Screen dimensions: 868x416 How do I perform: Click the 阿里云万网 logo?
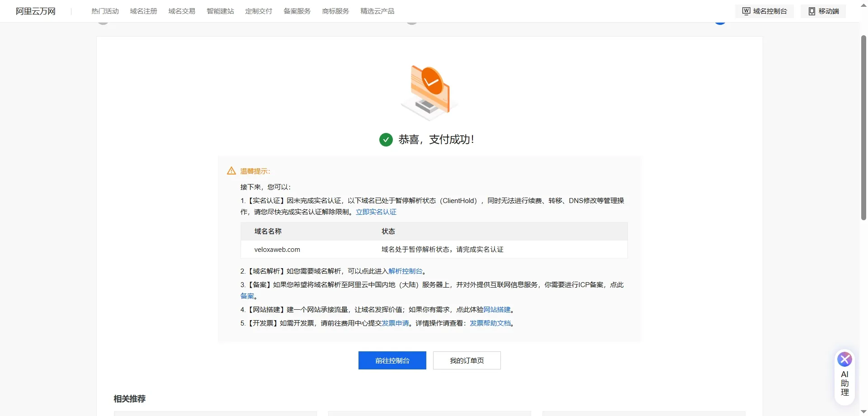pos(35,11)
